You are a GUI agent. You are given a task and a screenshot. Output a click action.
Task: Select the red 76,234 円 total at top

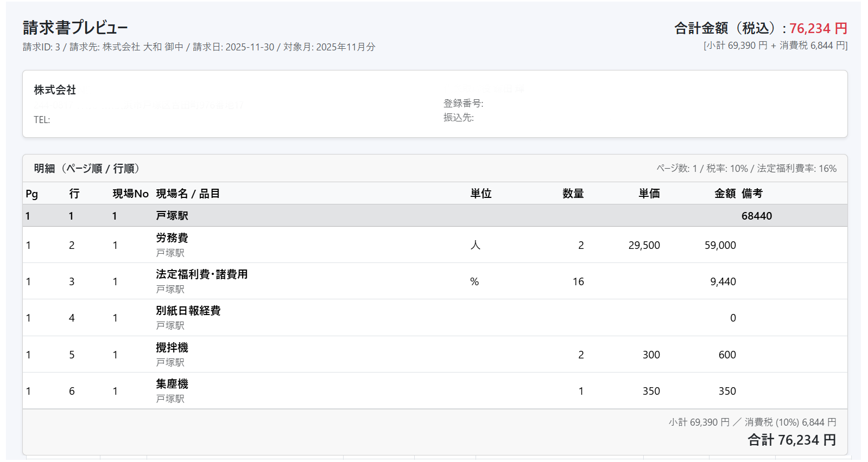coord(818,28)
